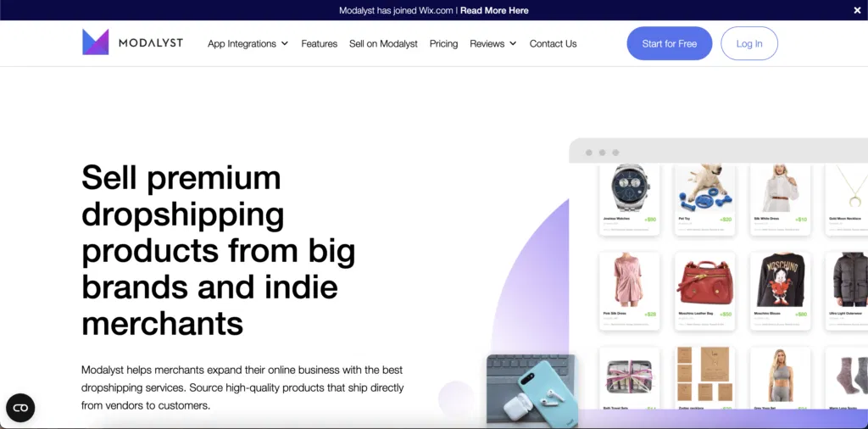Select the Warm Long Socks card

tap(847, 379)
